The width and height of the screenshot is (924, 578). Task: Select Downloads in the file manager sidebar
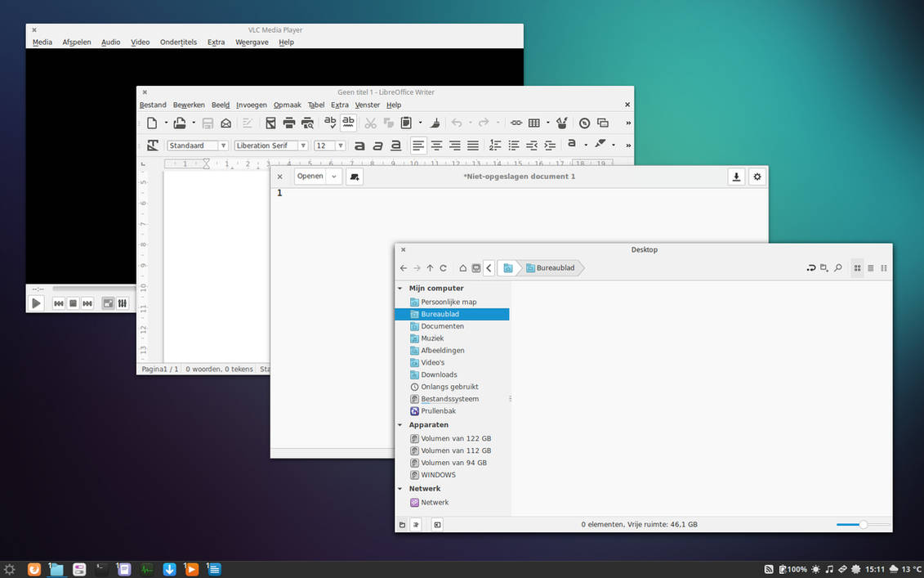click(439, 374)
